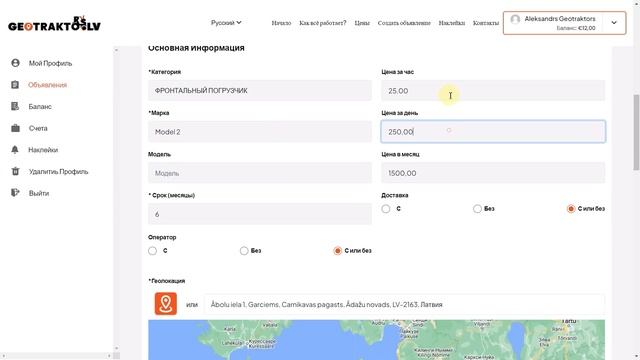
Task: Select С или без under Оператор
Action: (x=338, y=251)
